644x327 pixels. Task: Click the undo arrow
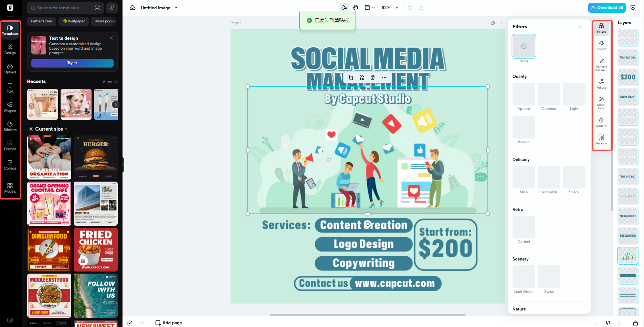pyautogui.click(x=410, y=8)
